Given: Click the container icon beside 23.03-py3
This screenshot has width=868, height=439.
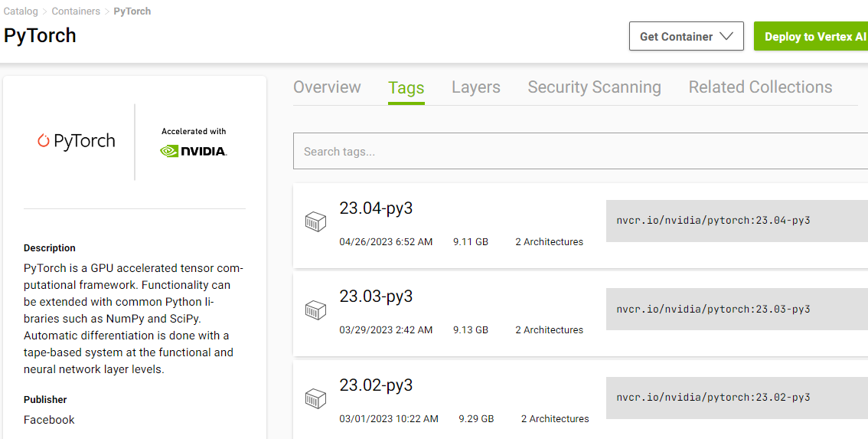Looking at the screenshot, I should tap(315, 310).
